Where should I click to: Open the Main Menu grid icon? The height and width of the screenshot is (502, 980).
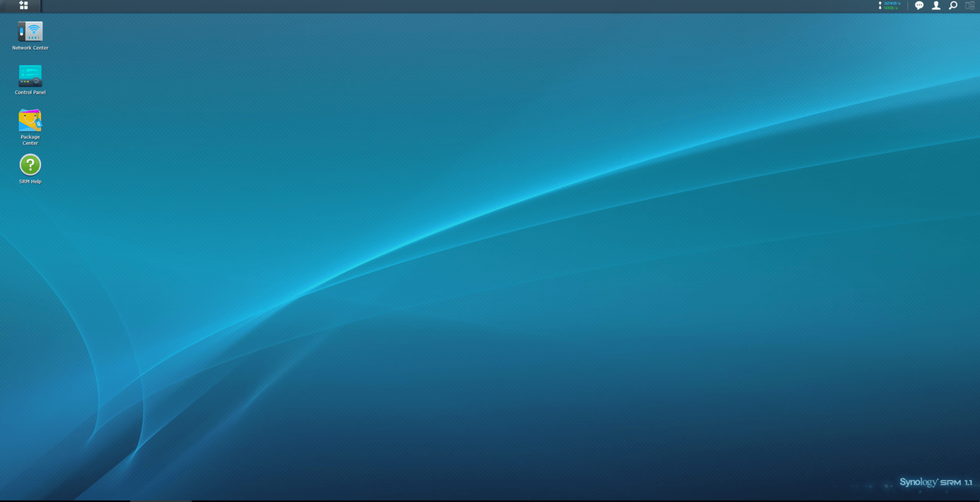(23, 5)
